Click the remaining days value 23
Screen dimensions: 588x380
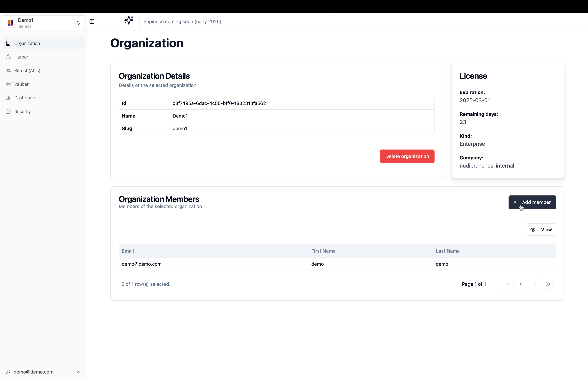pos(463,122)
